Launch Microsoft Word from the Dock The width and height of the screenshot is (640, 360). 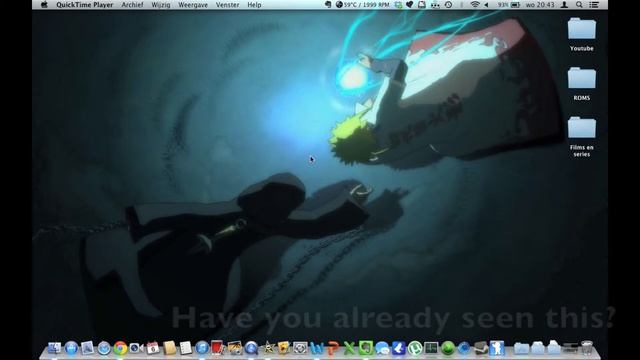pos(316,348)
